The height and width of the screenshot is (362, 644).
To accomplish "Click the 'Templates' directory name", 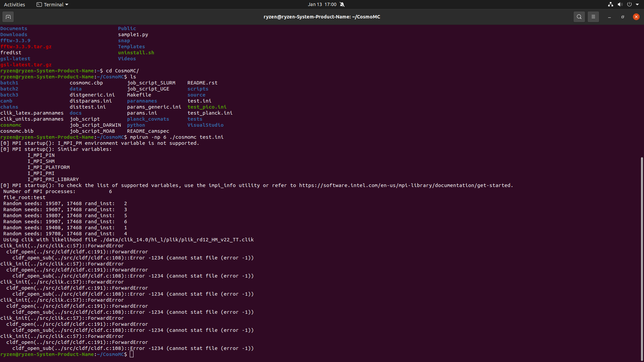I will (131, 47).
